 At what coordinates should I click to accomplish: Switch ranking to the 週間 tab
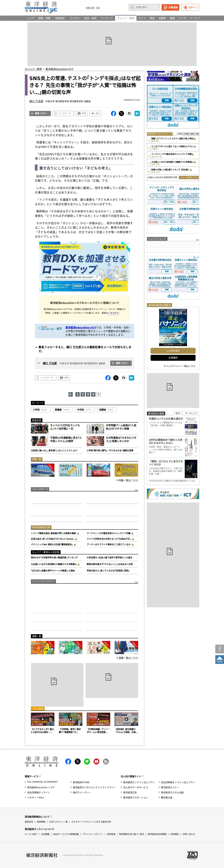click(192, 134)
